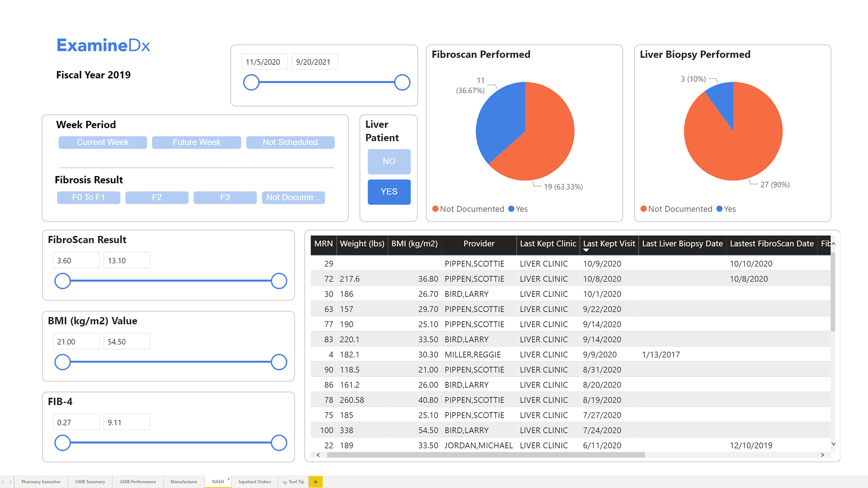Open the 340B Summary tab
Screen dimensions: 868x488
[x=90, y=482]
